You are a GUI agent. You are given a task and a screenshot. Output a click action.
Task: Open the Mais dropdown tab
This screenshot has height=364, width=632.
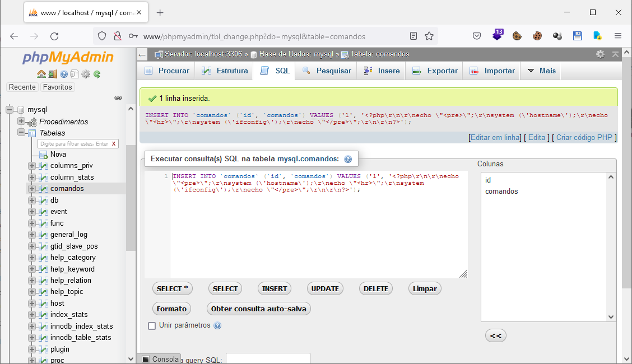541,71
